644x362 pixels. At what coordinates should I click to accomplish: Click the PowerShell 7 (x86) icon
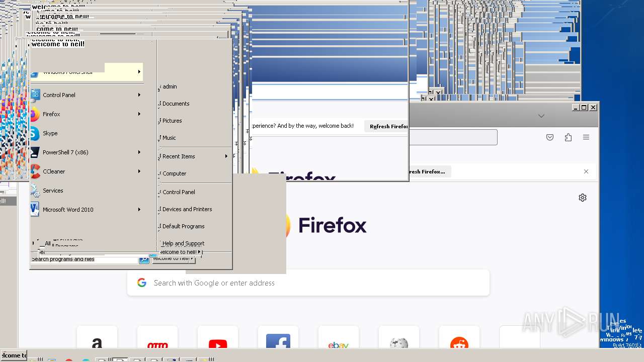coord(35,152)
